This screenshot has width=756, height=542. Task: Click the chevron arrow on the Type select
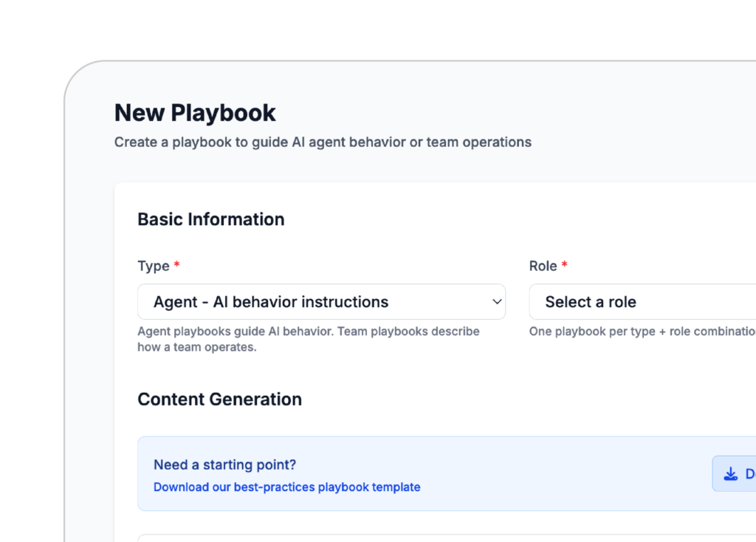point(497,302)
